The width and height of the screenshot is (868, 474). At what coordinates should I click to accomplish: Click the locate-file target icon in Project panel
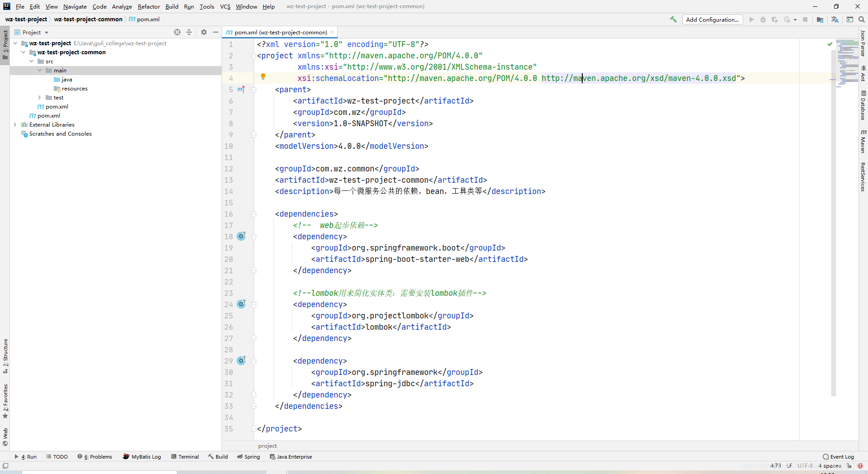click(177, 32)
